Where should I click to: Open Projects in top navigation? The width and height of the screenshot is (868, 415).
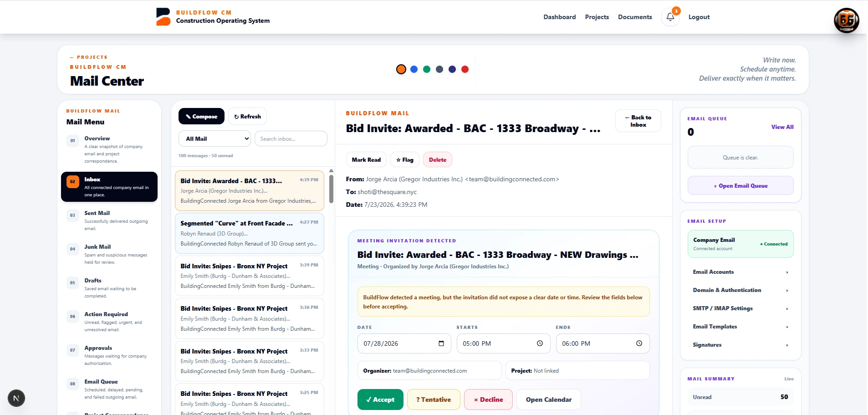pos(597,17)
